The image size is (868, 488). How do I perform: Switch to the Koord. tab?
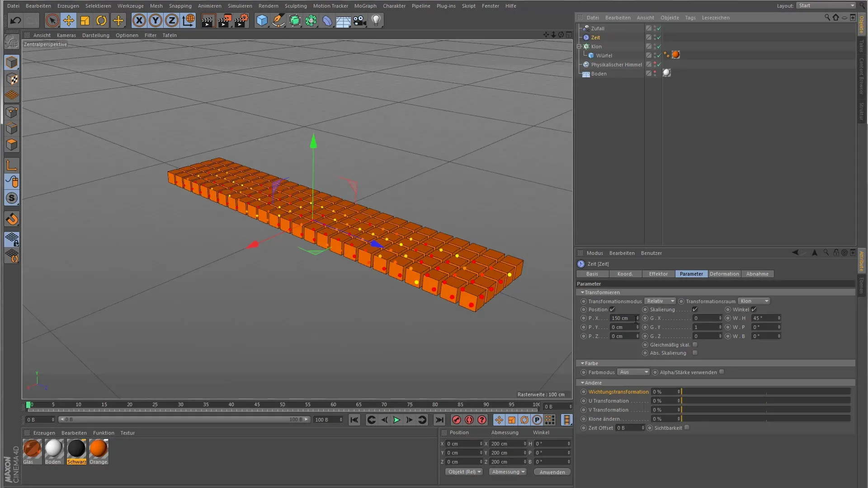(625, 274)
